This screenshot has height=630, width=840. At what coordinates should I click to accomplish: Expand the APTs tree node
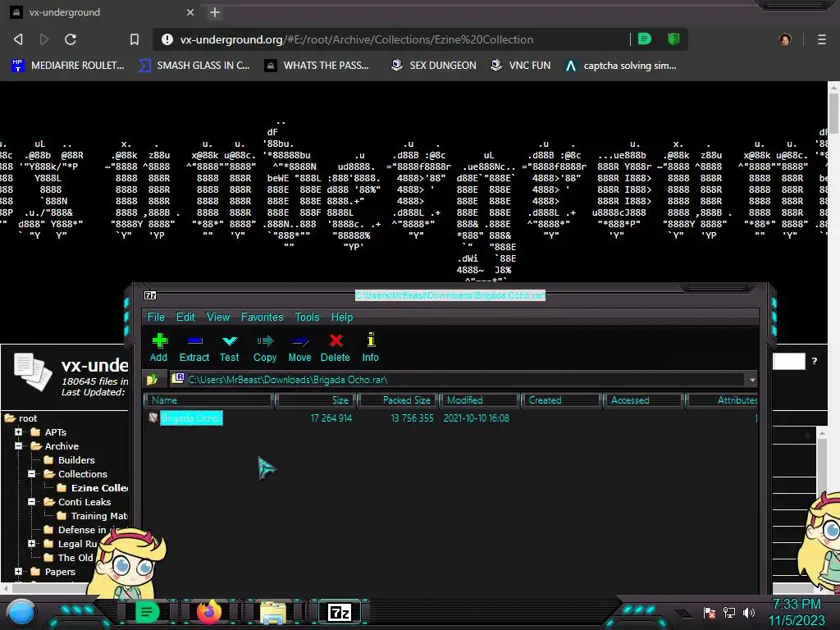(18, 431)
